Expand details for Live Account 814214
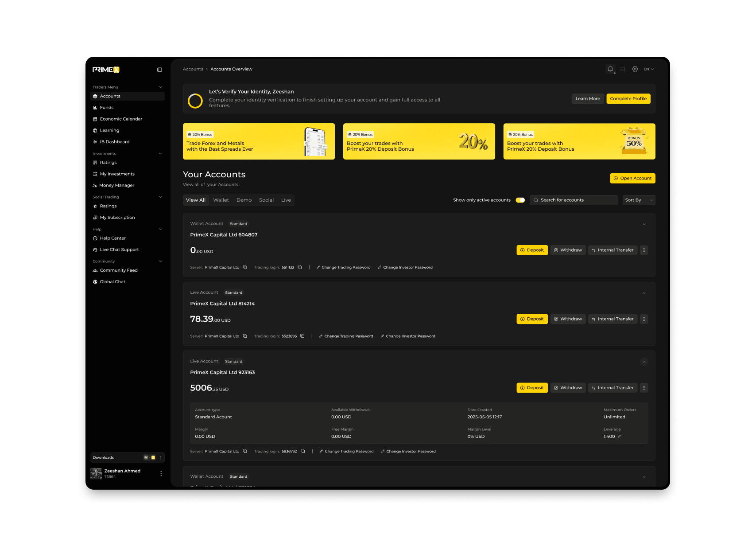Image resolution: width=756 pixels, height=546 pixels. [644, 293]
